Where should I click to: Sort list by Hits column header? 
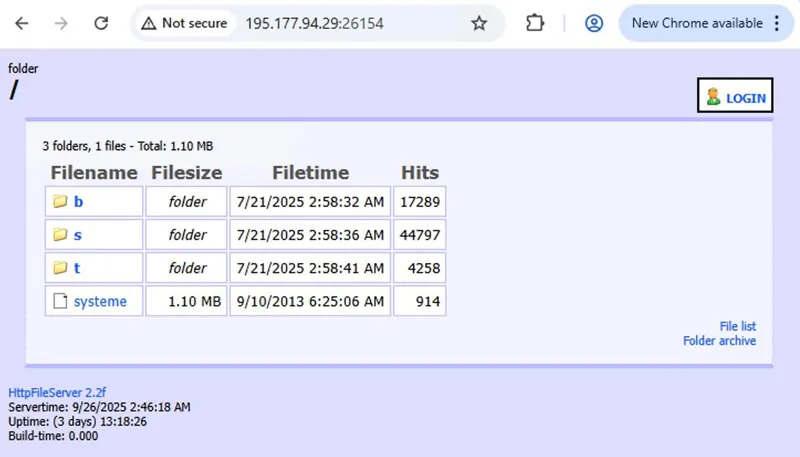coord(420,173)
